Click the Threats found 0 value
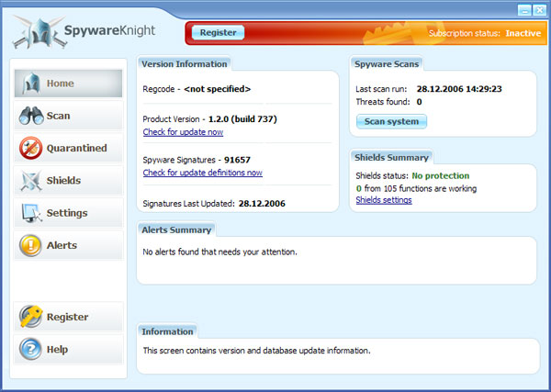The width and height of the screenshot is (551, 392). point(420,102)
